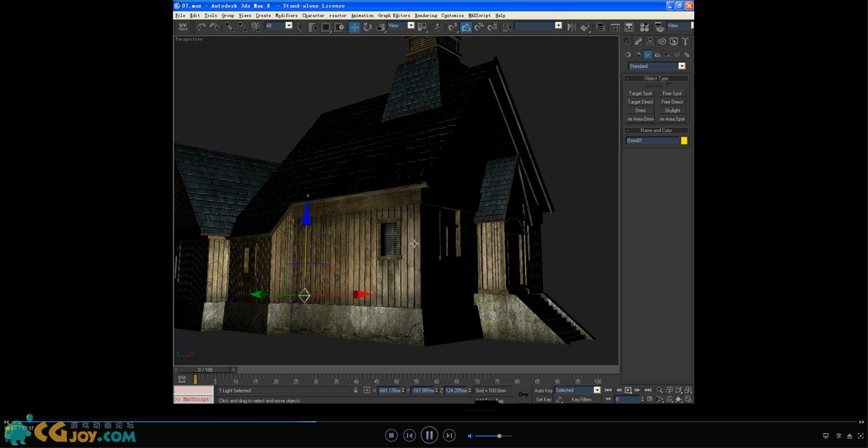Click the Quick Render teapot icon
Image resolution: width=868 pixels, height=448 pixels.
(x=659, y=27)
